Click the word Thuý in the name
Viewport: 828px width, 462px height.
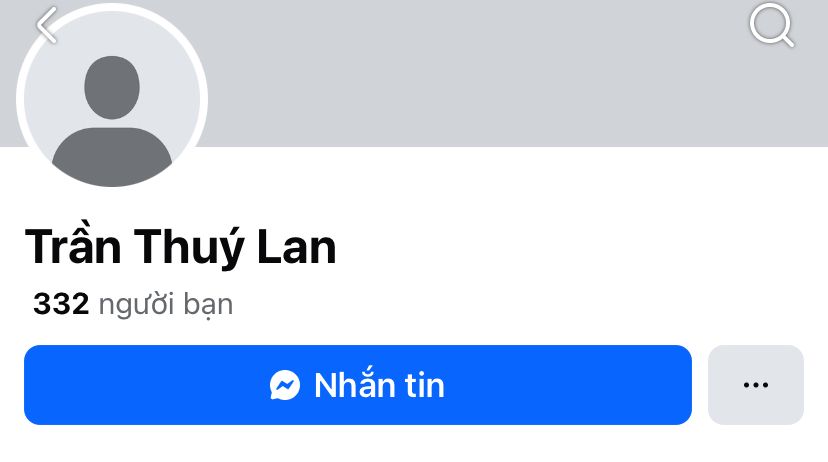pyautogui.click(x=189, y=249)
